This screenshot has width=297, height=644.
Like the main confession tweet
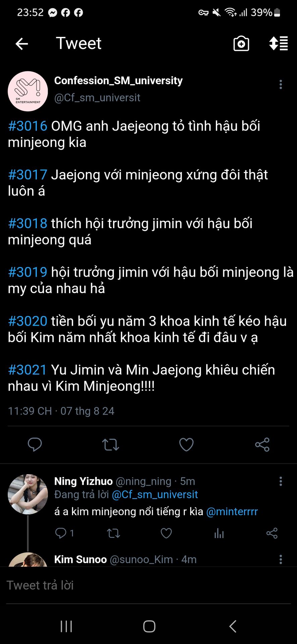[x=186, y=444]
